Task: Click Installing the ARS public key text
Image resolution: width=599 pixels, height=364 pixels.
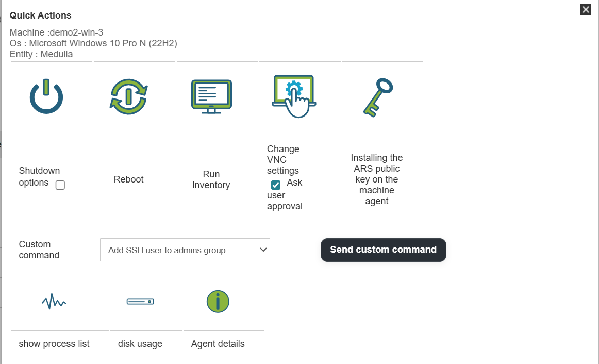Action: [377, 179]
